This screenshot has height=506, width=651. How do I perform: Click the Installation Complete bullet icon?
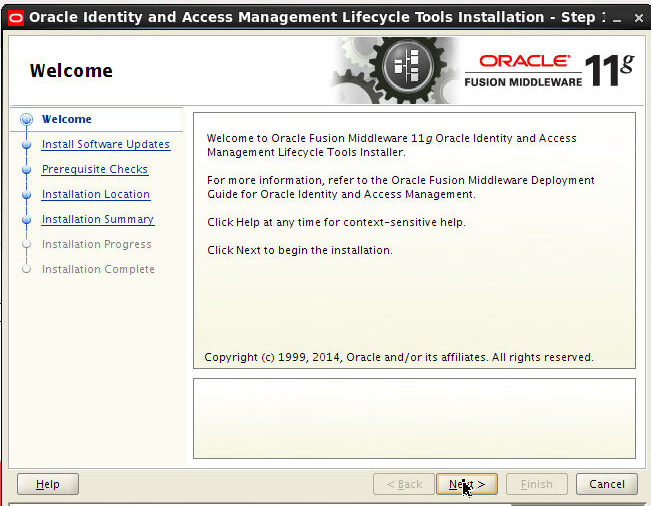click(27, 269)
